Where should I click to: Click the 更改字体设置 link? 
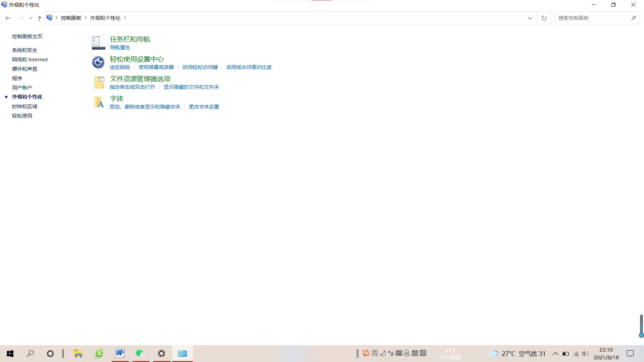(x=203, y=107)
